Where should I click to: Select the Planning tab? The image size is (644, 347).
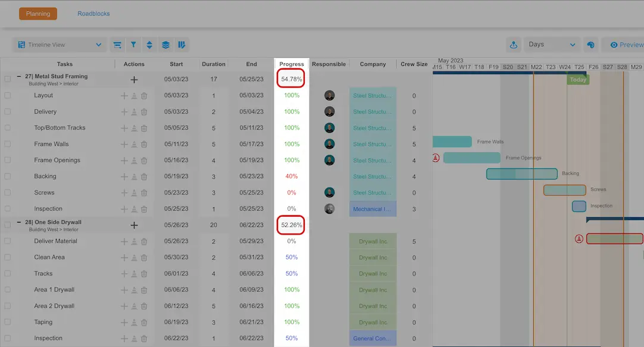38,14
